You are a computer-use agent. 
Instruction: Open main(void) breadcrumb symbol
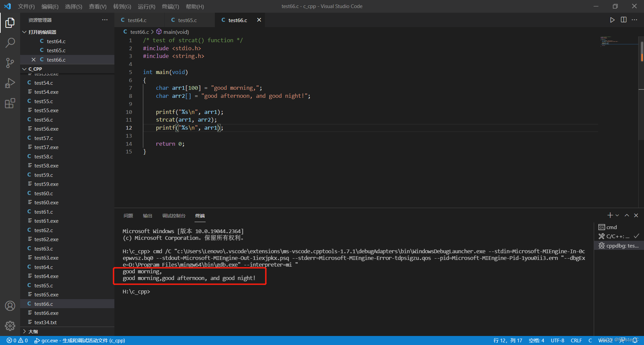173,32
